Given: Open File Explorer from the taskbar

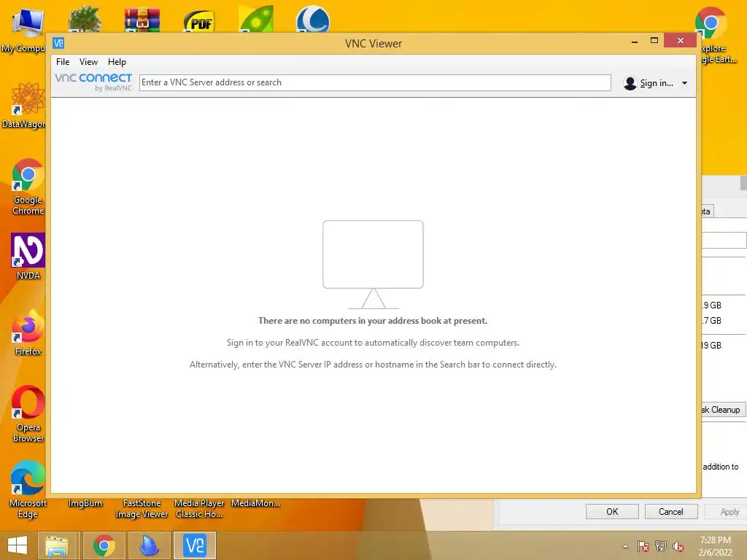Looking at the screenshot, I should coord(57,545).
